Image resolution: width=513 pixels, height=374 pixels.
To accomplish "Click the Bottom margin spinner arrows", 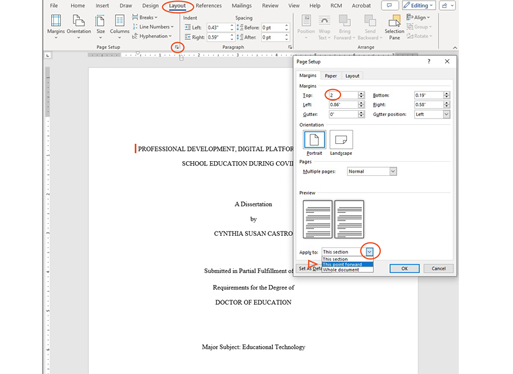I will [447, 95].
